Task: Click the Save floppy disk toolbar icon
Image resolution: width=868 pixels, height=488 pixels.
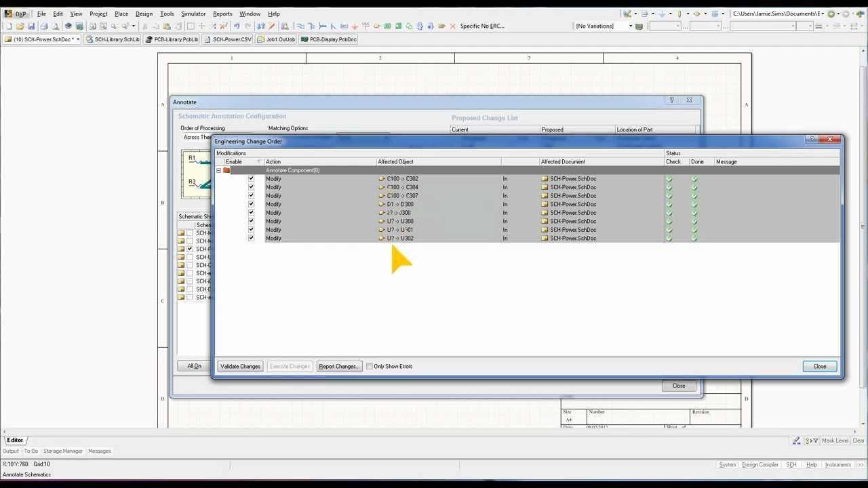Action: tap(31, 26)
